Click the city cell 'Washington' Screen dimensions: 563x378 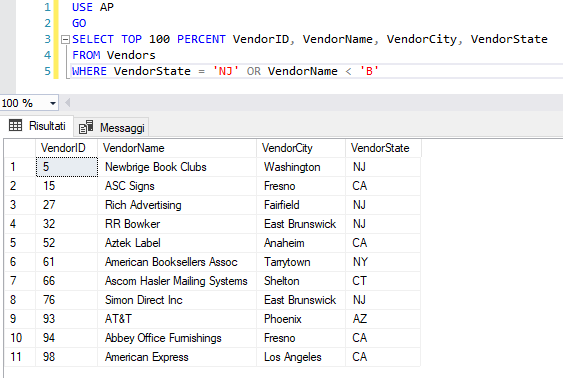click(301, 167)
